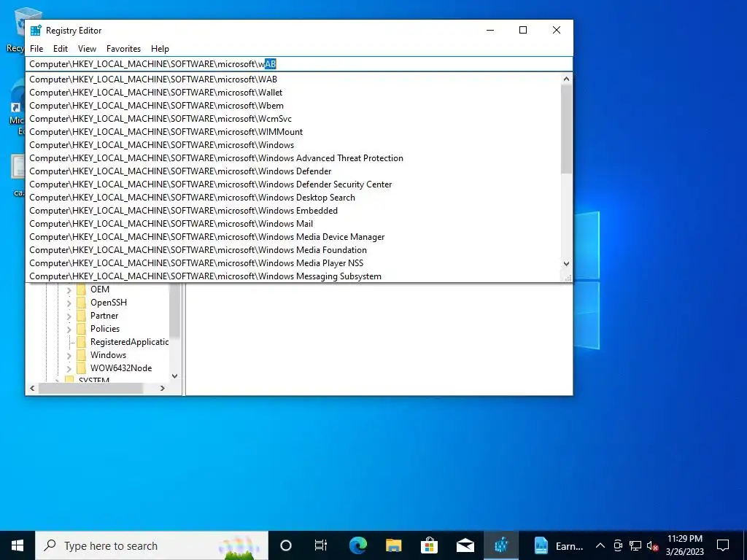This screenshot has height=560, width=747.
Task: Open the notification center icon
Action: pyautogui.click(x=723, y=545)
